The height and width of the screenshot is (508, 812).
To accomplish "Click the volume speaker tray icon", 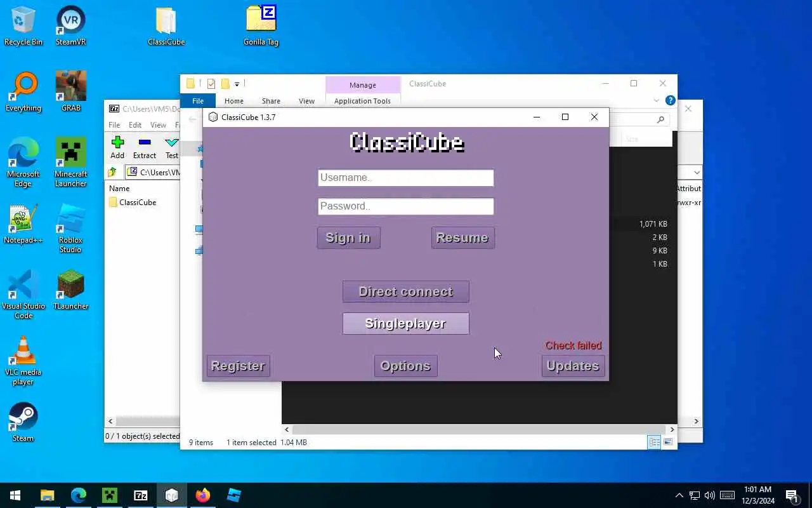I will coord(709,495).
